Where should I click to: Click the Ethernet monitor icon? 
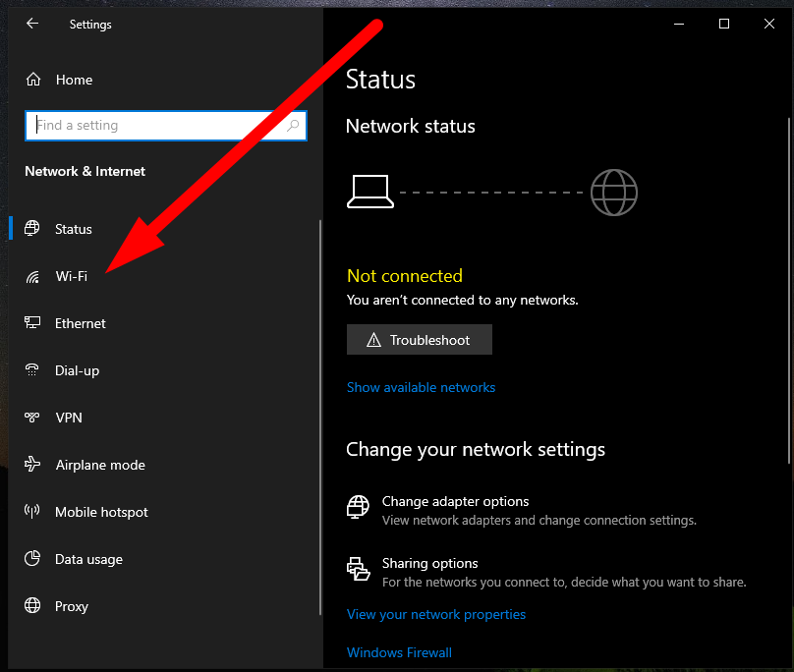click(x=32, y=322)
